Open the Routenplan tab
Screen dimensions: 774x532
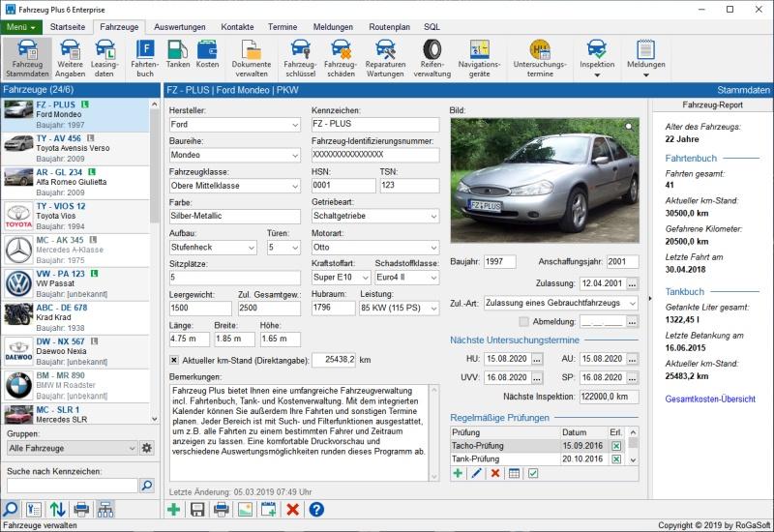390,27
